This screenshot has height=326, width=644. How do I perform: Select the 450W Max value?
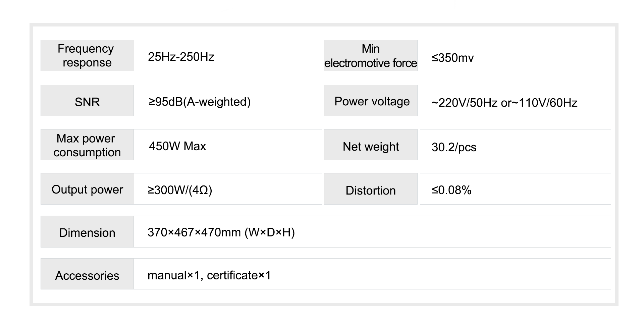pos(177,146)
